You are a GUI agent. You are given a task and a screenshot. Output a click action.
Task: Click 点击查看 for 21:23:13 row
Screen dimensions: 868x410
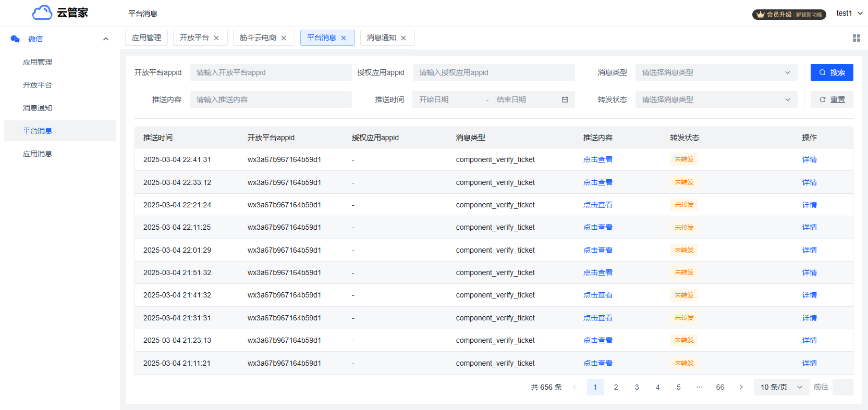pos(598,340)
